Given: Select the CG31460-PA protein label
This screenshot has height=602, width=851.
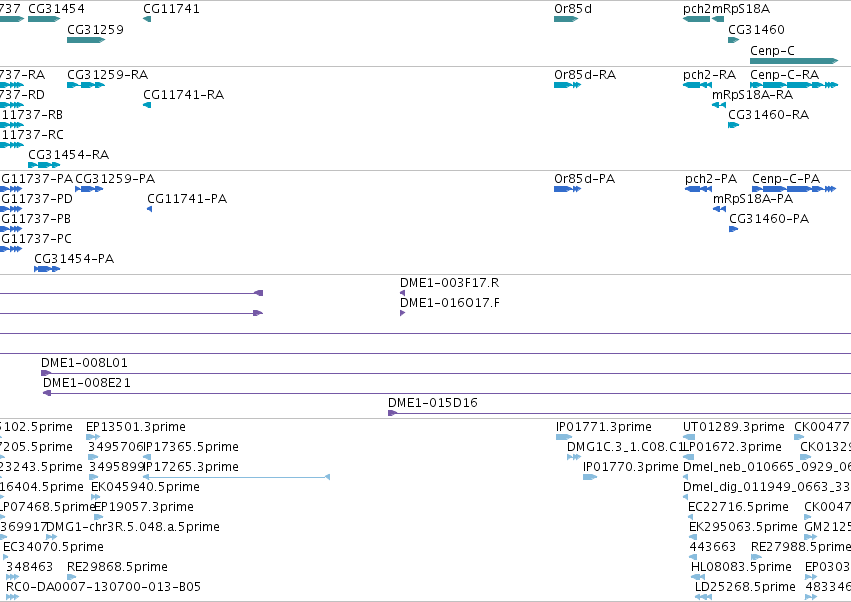Looking at the screenshot, I should 769,219.
